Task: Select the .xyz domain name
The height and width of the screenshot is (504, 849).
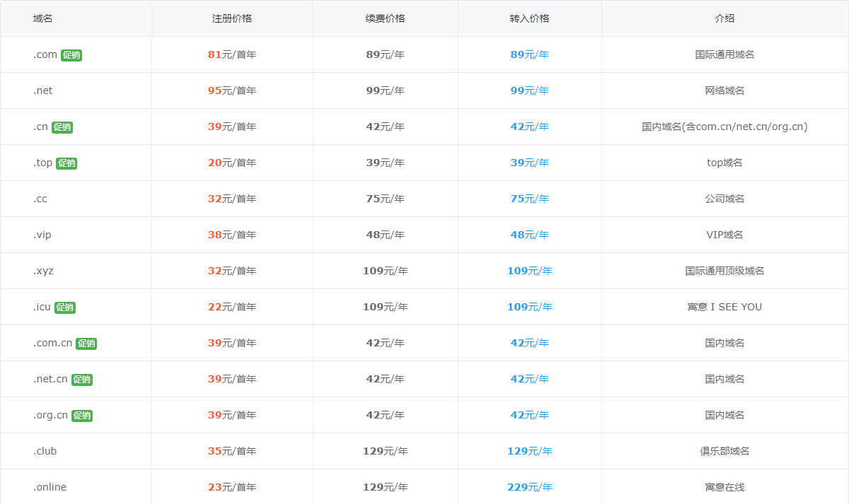Action: tap(43, 271)
